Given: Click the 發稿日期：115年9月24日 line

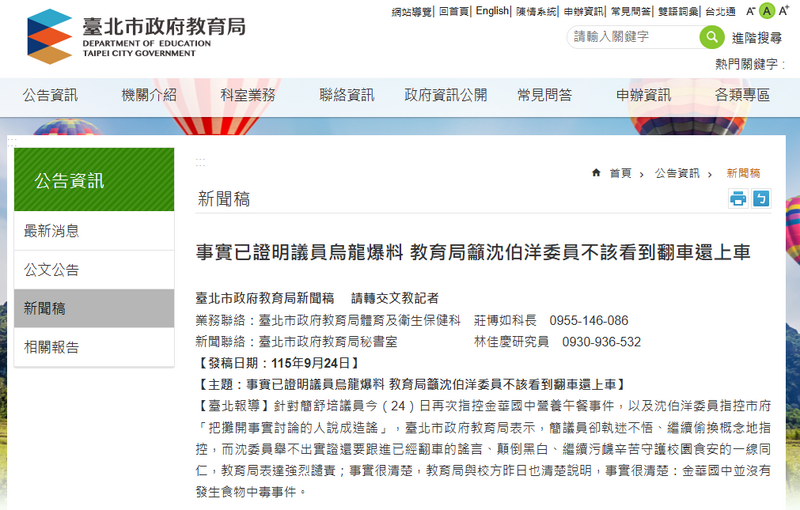Looking at the screenshot, I should [278, 363].
